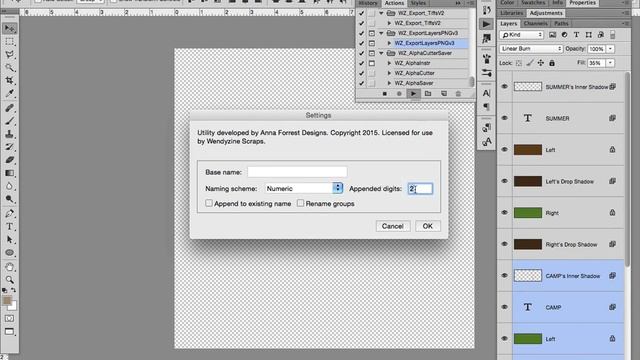This screenshot has width=640, height=360.
Task: Switch to the Paths tab
Action: [561, 24]
